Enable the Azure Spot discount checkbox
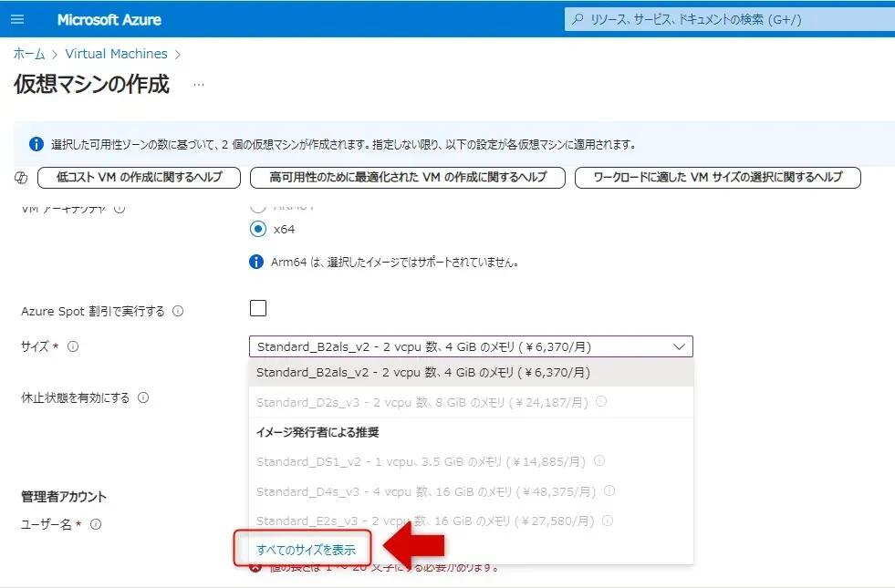The height and width of the screenshot is (588, 895). pyautogui.click(x=258, y=308)
